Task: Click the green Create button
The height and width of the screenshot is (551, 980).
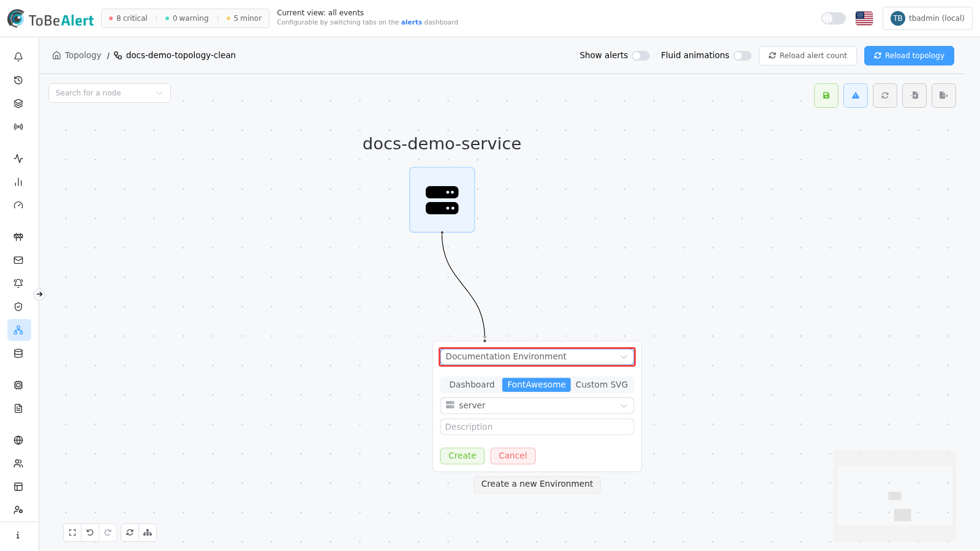Action: (462, 456)
